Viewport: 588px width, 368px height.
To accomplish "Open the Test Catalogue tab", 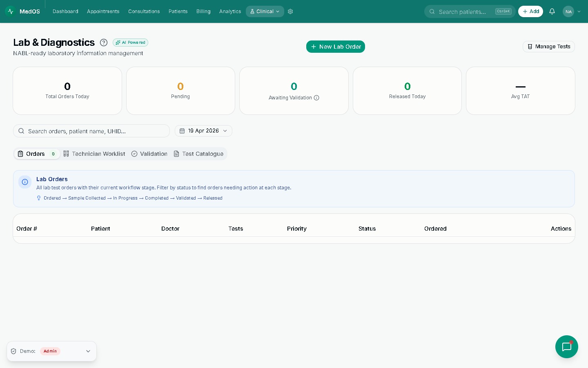I will click(198, 154).
